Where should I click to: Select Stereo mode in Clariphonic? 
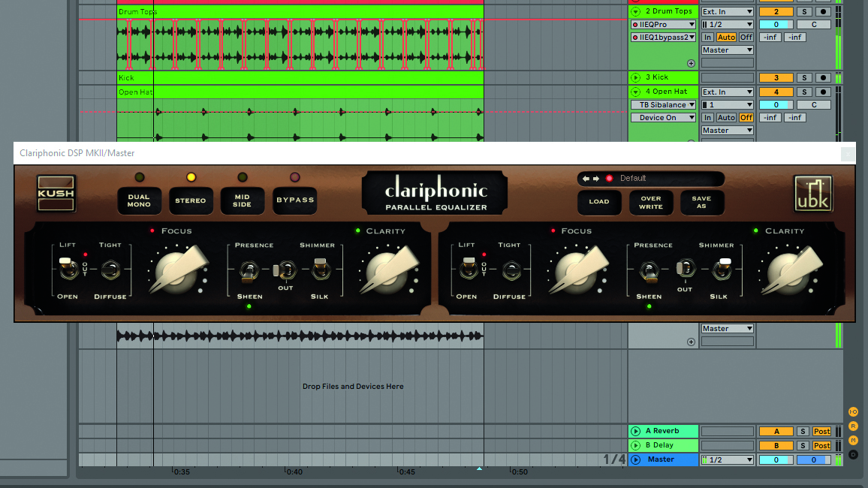point(191,200)
